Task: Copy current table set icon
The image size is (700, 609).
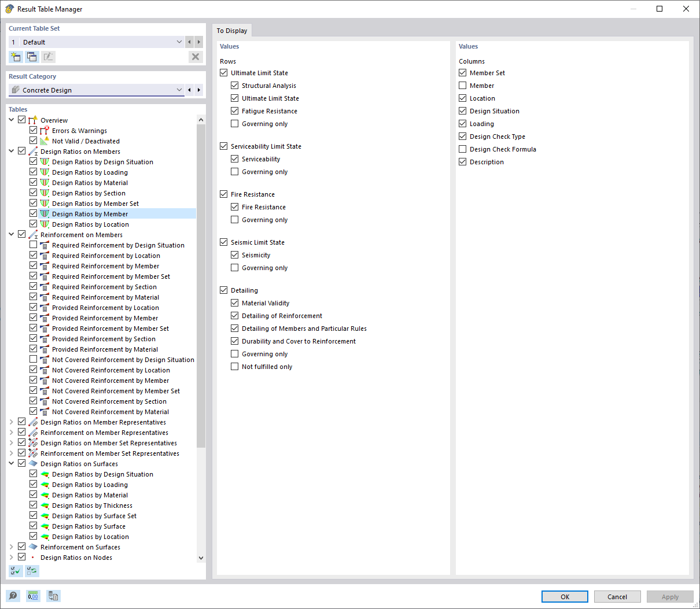Action: [32, 57]
